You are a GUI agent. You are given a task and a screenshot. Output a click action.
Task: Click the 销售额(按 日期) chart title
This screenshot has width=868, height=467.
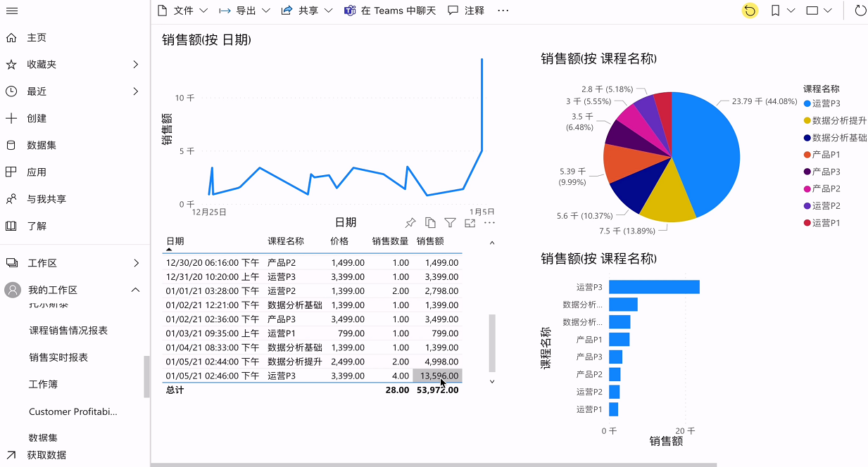pyautogui.click(x=206, y=40)
